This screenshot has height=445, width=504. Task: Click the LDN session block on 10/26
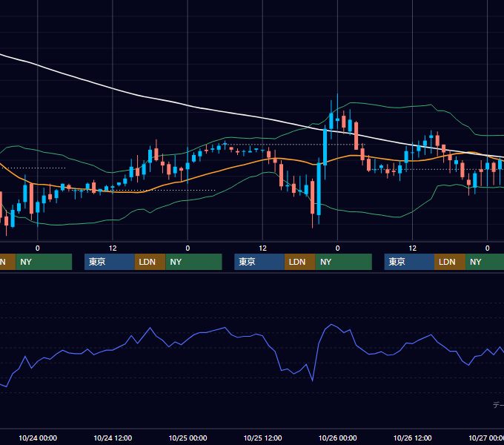[450, 262]
